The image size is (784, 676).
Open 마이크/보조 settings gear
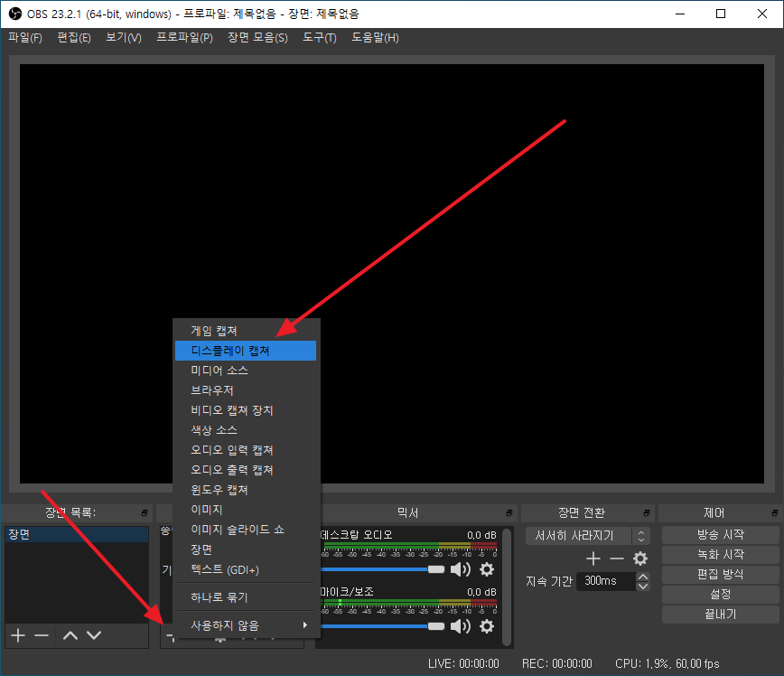click(x=487, y=626)
